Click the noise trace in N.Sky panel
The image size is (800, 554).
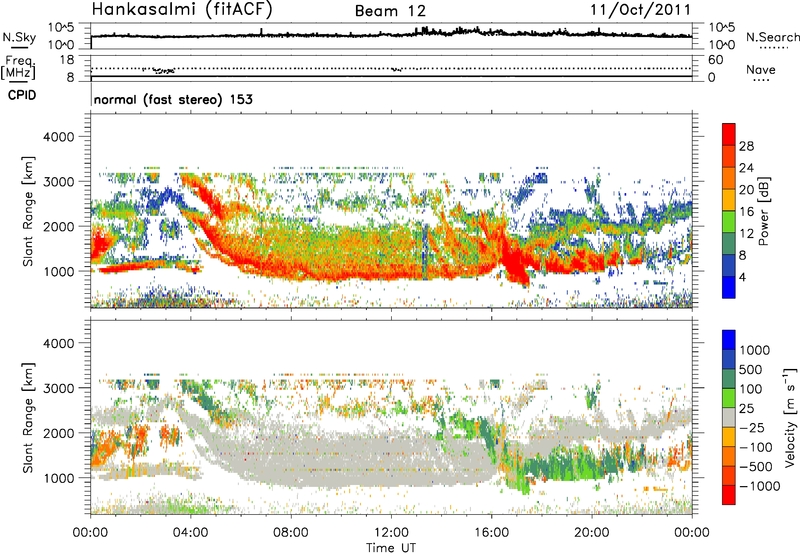(x=391, y=34)
